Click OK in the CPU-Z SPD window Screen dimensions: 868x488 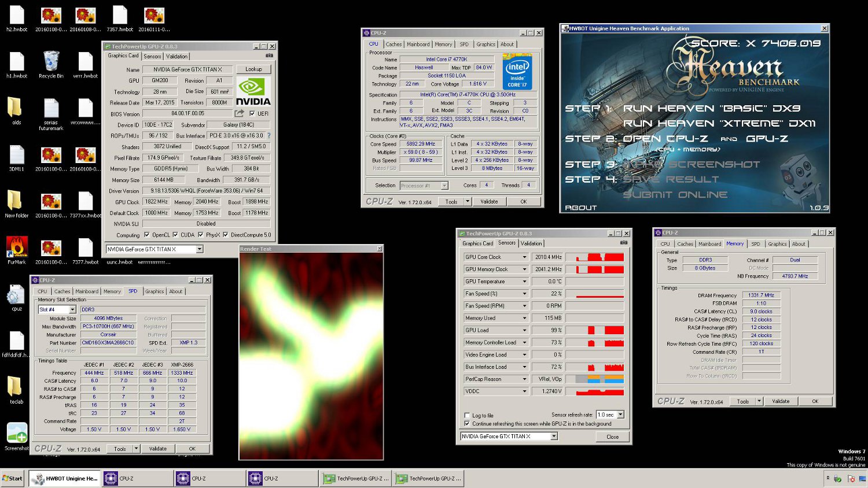tap(192, 448)
